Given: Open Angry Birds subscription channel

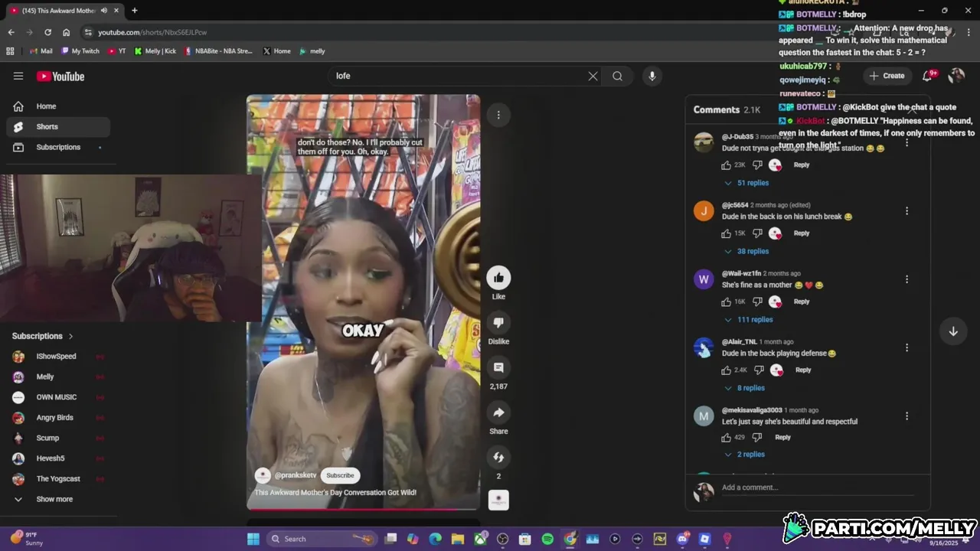Looking at the screenshot, I should (58, 418).
